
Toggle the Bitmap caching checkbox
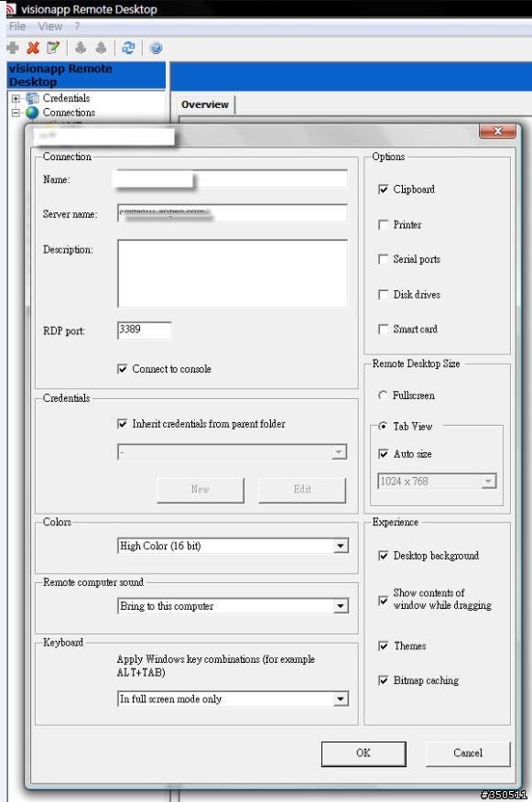pos(383,680)
